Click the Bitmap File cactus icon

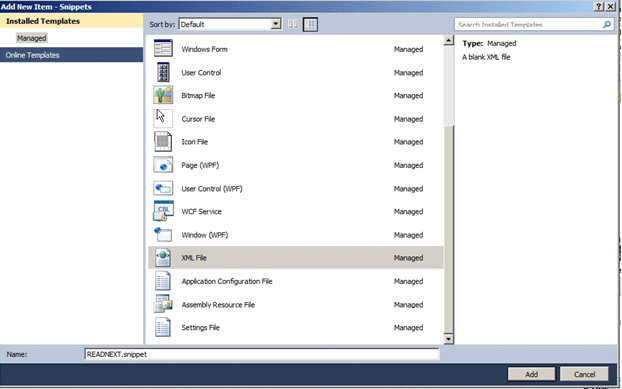point(163,95)
